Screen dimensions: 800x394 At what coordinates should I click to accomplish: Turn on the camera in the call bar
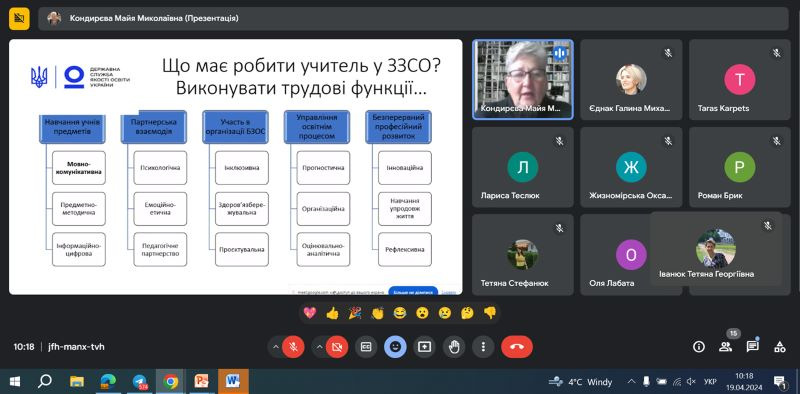[337, 347]
